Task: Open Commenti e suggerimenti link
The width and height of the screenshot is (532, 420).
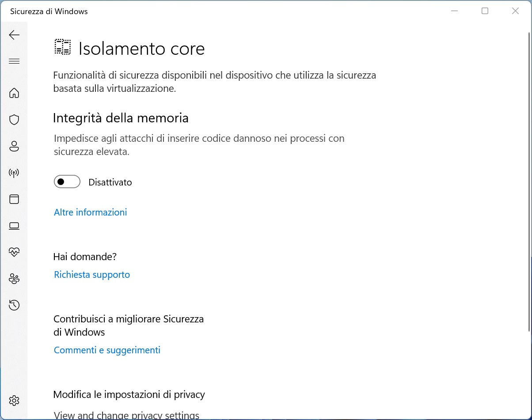Action: (x=107, y=350)
